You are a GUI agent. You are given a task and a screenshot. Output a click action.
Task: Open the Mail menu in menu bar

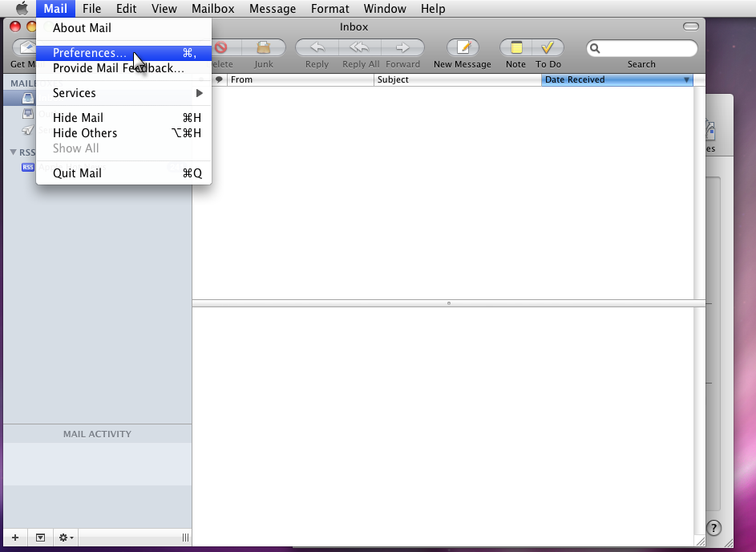click(55, 8)
